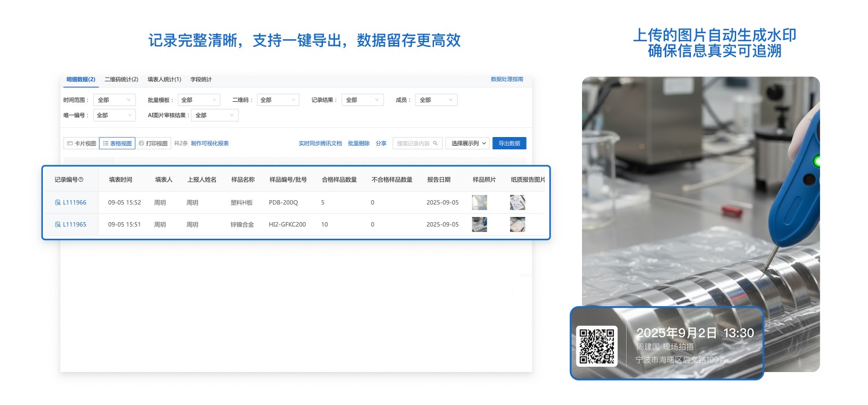Click record icon beside L111966

pyautogui.click(x=58, y=203)
